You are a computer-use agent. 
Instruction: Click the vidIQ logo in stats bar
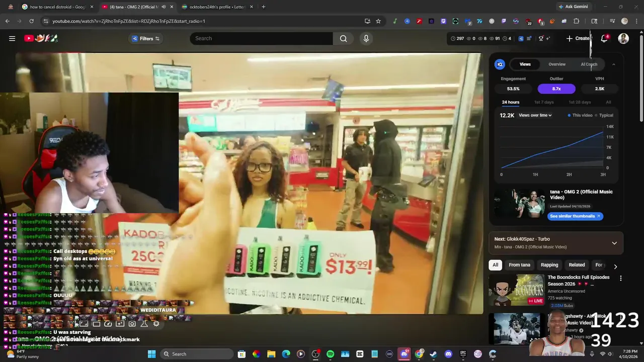pos(521,38)
